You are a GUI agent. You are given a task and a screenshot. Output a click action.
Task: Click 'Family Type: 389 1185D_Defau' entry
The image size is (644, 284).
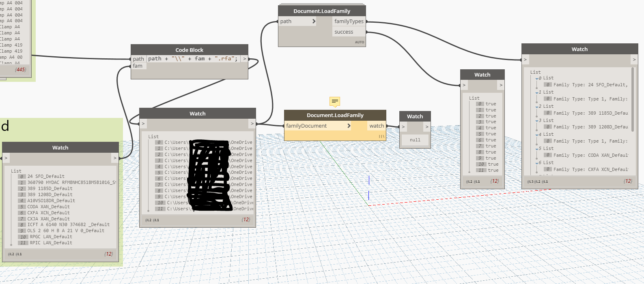click(x=590, y=113)
